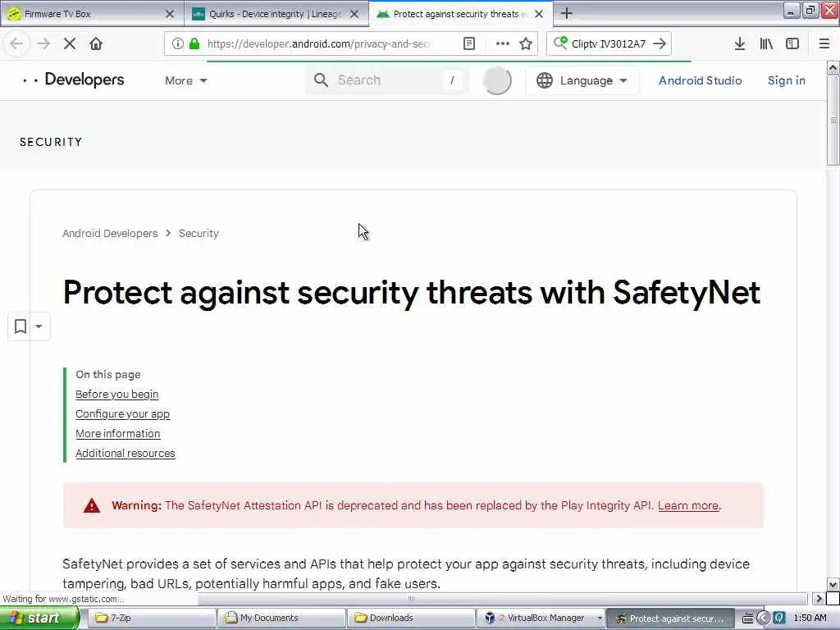This screenshot has height=630, width=840.
Task: Open the Windows start button
Action: (39, 619)
